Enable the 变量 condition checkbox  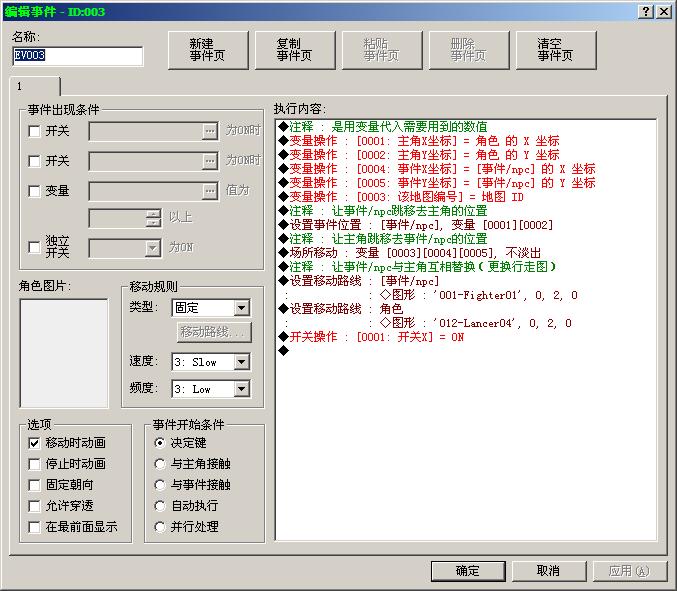coord(34,191)
